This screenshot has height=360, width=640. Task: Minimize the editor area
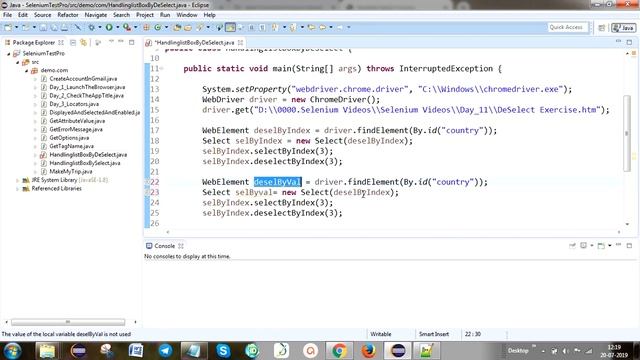[x=618, y=42]
